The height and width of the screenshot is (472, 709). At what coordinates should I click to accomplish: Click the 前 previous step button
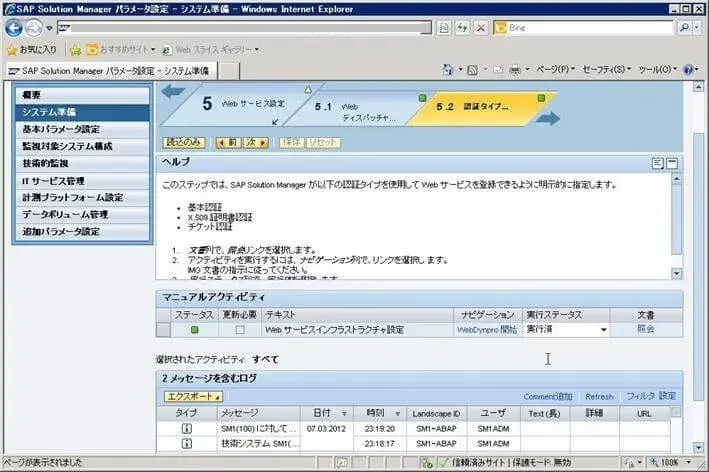pyautogui.click(x=228, y=142)
